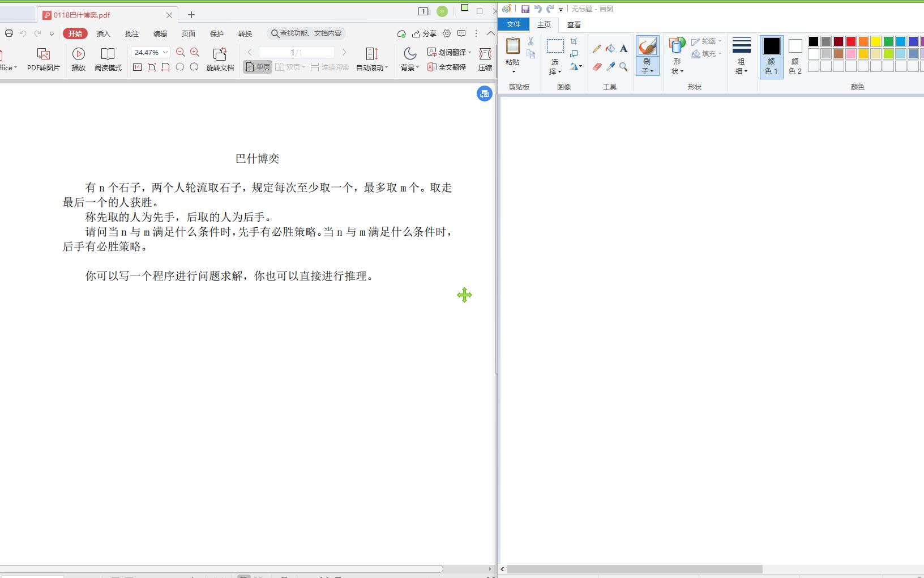
Task: Click the page number input field
Action: (x=297, y=52)
